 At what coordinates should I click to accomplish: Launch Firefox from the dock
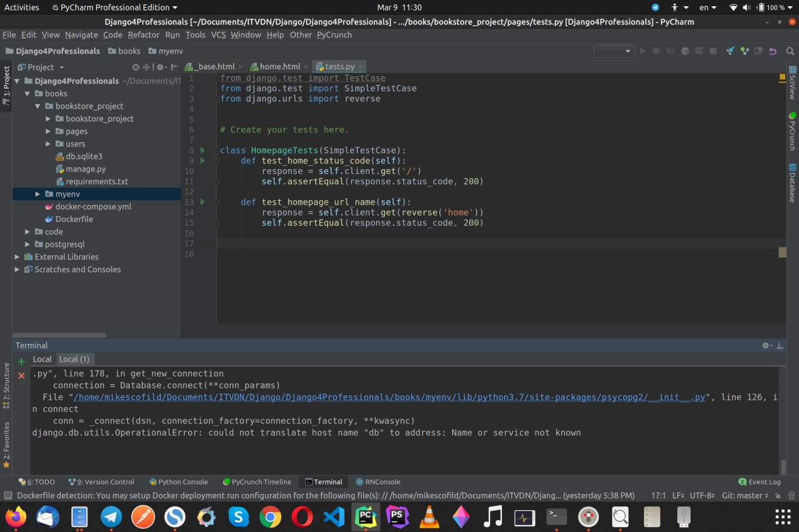point(16,516)
